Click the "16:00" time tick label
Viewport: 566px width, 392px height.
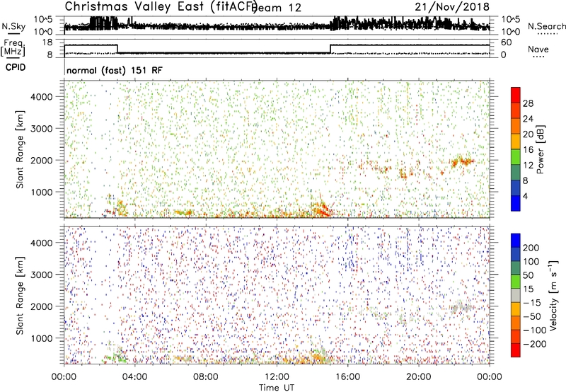(x=348, y=377)
